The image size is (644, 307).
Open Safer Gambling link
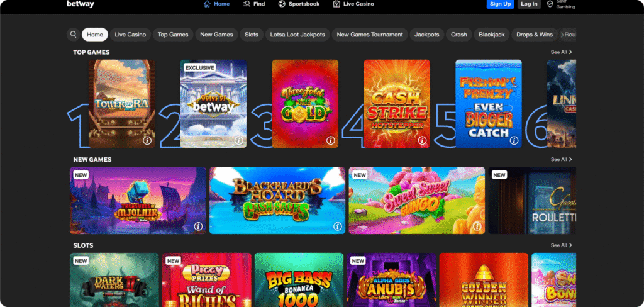pyautogui.click(x=561, y=4)
